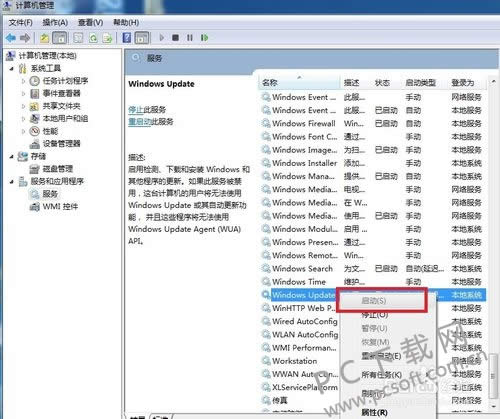Open the 帮助(H) menu
The image size is (500, 419).
point(126,23)
